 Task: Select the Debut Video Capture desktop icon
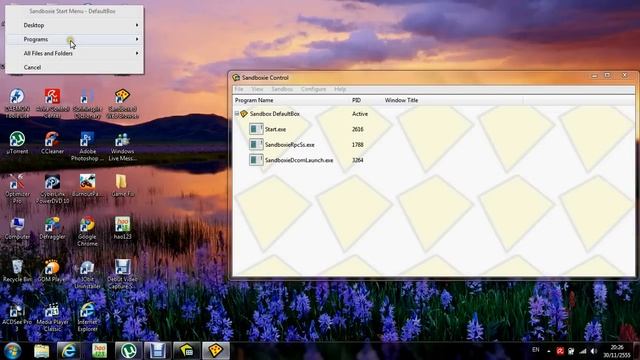click(122, 274)
